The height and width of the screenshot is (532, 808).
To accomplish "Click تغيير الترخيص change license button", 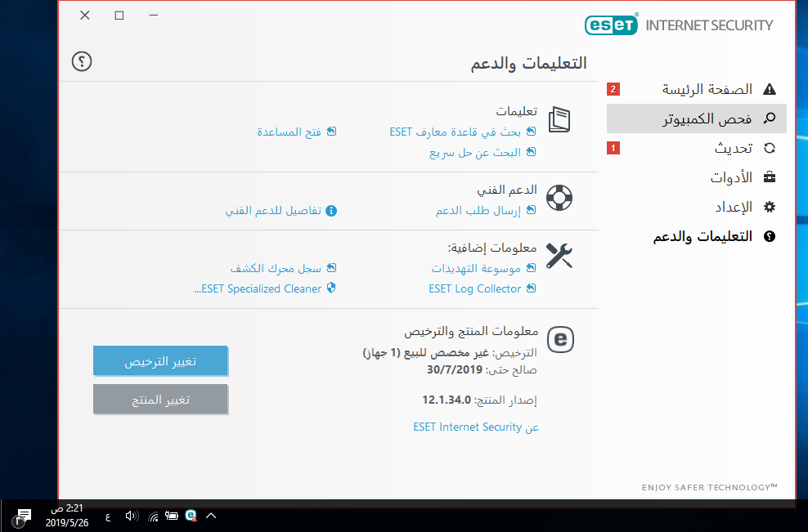I will point(160,360).
